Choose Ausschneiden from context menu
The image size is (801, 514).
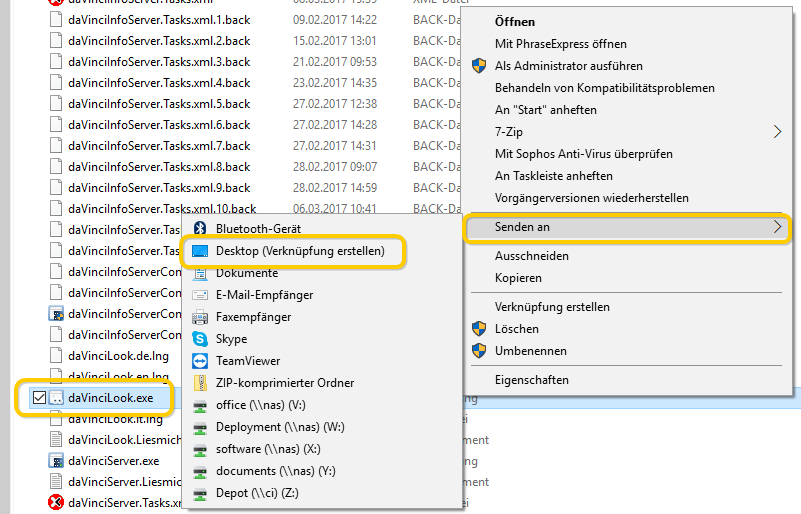(531, 256)
